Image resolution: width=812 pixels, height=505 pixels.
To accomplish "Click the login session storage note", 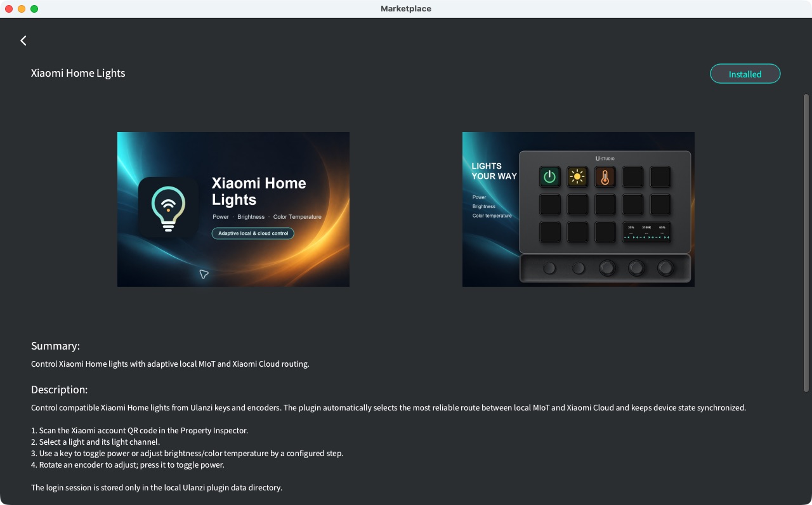I will 157,487.
